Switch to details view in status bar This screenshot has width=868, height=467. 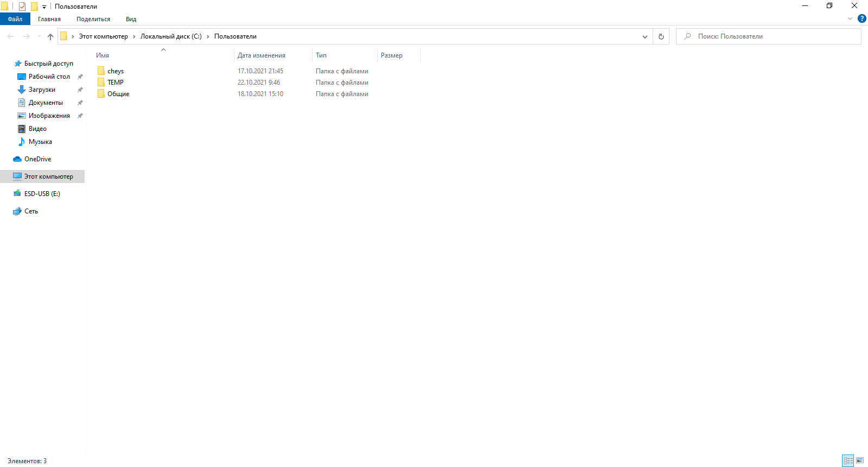[848, 460]
